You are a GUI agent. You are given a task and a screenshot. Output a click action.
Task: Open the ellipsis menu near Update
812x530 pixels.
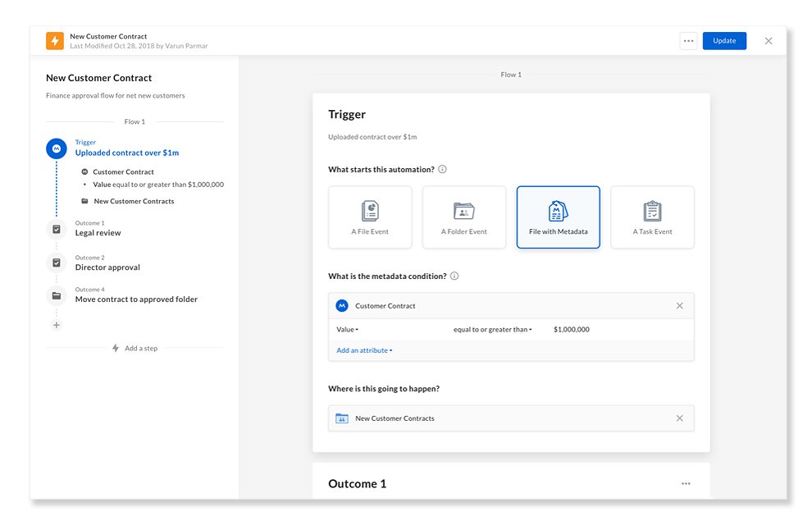688,40
